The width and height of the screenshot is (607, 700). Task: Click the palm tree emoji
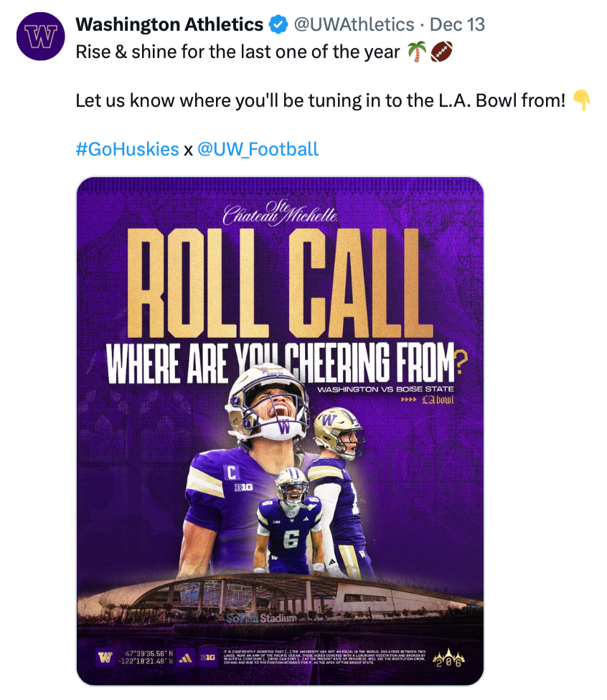415,52
